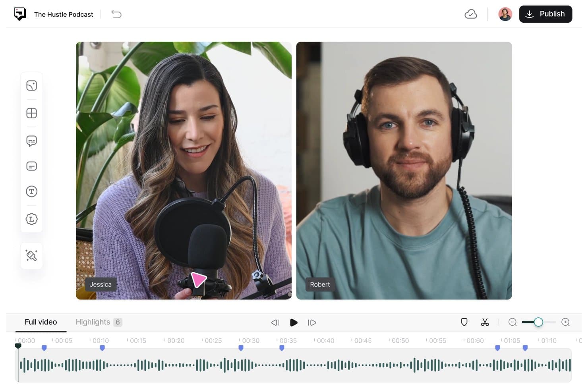Click the timeline zoom slider handle
588x392 pixels.
click(538, 322)
